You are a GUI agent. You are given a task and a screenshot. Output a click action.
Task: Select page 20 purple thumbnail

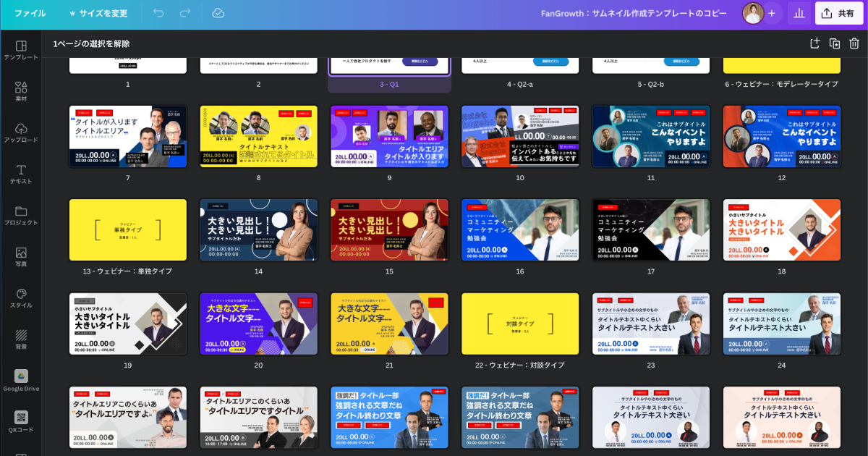[x=258, y=324]
